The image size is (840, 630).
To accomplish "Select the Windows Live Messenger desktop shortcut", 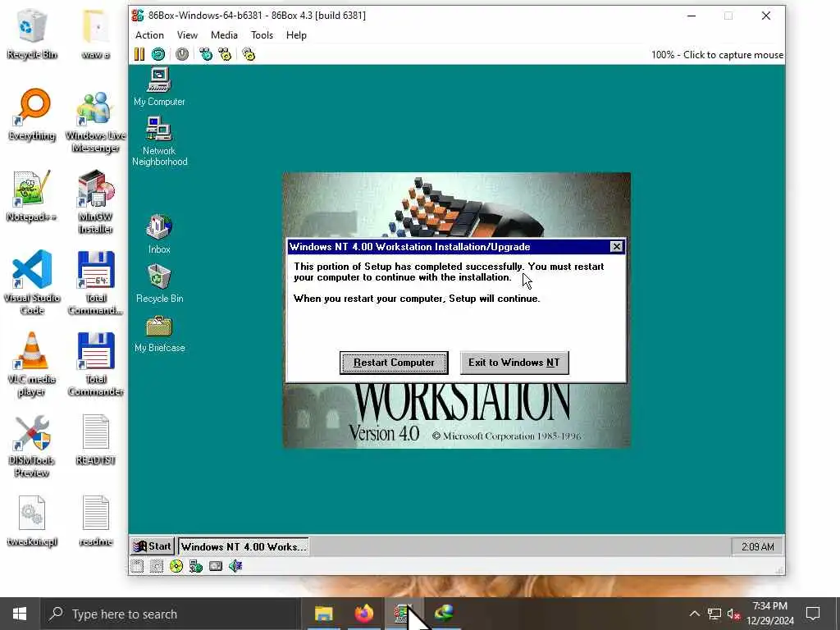I will (95, 122).
